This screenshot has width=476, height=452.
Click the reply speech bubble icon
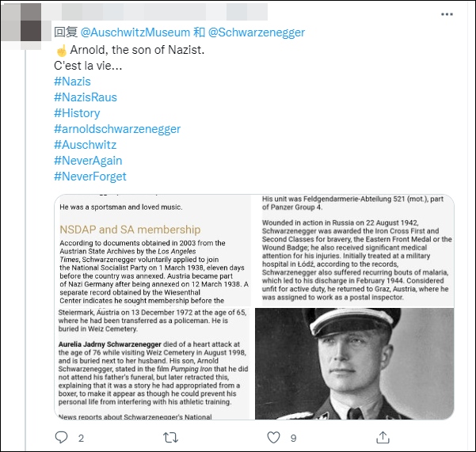point(61,438)
